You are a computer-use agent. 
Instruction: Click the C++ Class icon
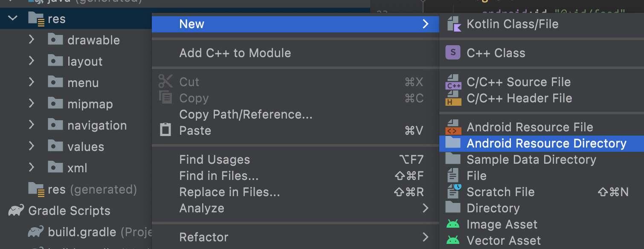coord(453,53)
